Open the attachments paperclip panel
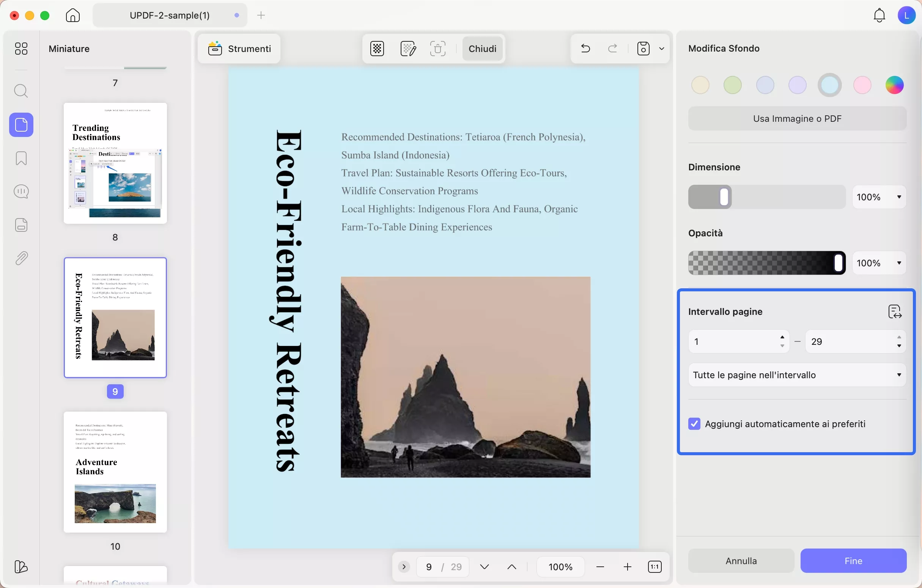Screen dimensions: 922x588 (x=22, y=258)
